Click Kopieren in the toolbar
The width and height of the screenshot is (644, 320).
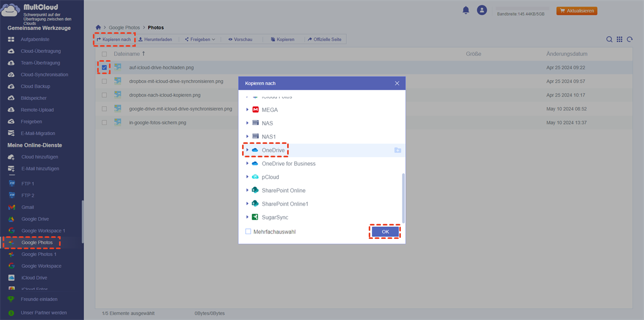click(282, 39)
